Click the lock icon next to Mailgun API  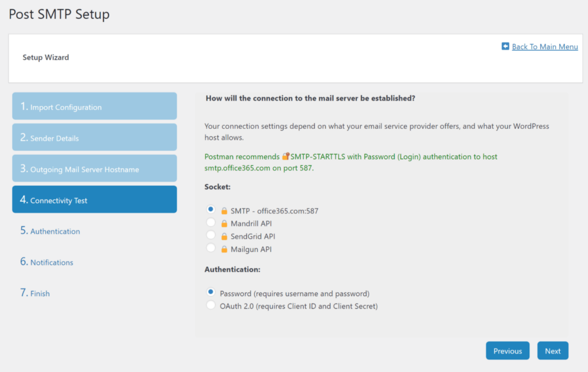[223, 249]
